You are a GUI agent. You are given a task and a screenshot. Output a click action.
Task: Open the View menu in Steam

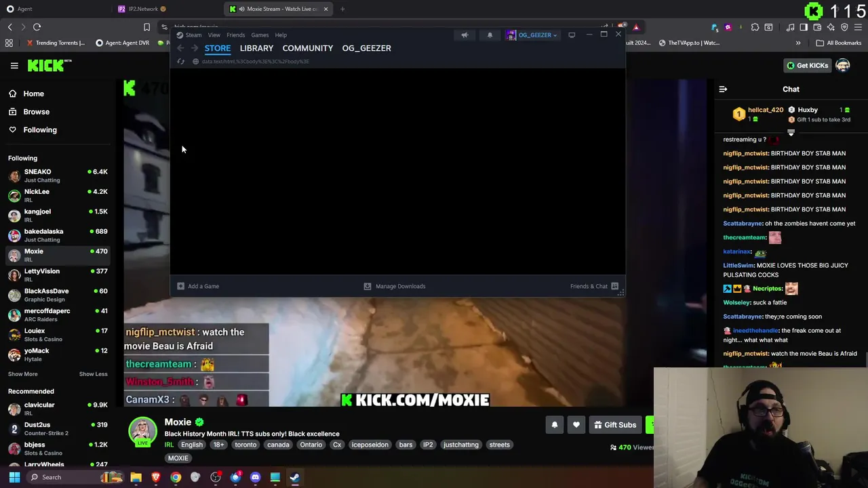point(214,35)
